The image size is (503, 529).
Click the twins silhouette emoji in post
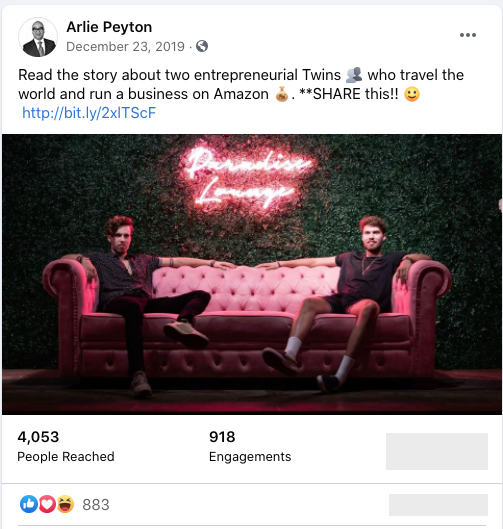tap(354, 75)
